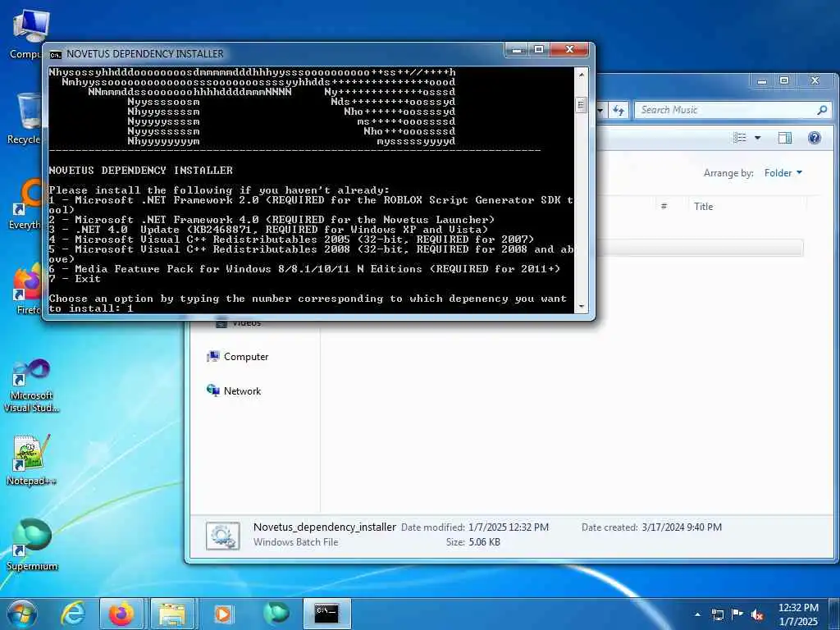Close the Novetus installer console
Viewport: 840px width, 630px height.
[x=569, y=50]
